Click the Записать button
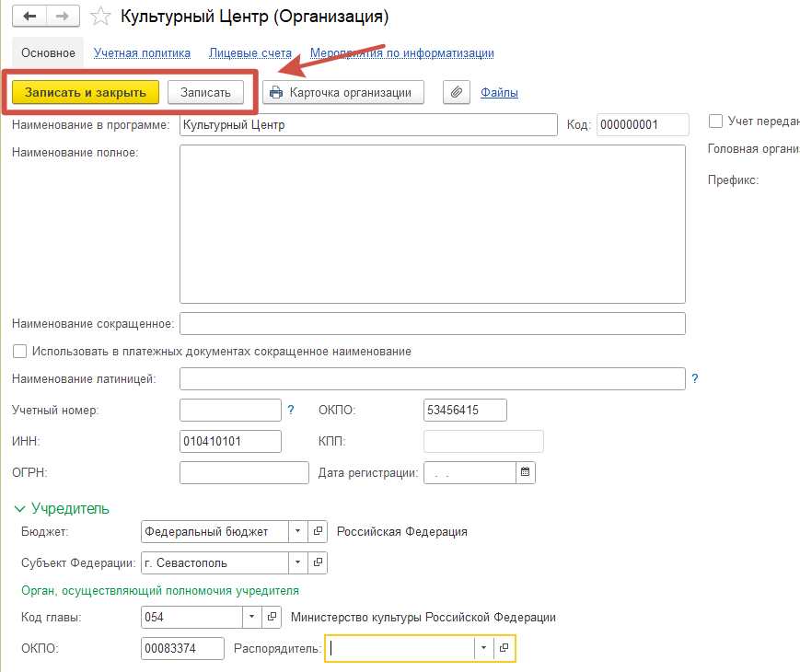The width and height of the screenshot is (800, 672). pos(205,92)
